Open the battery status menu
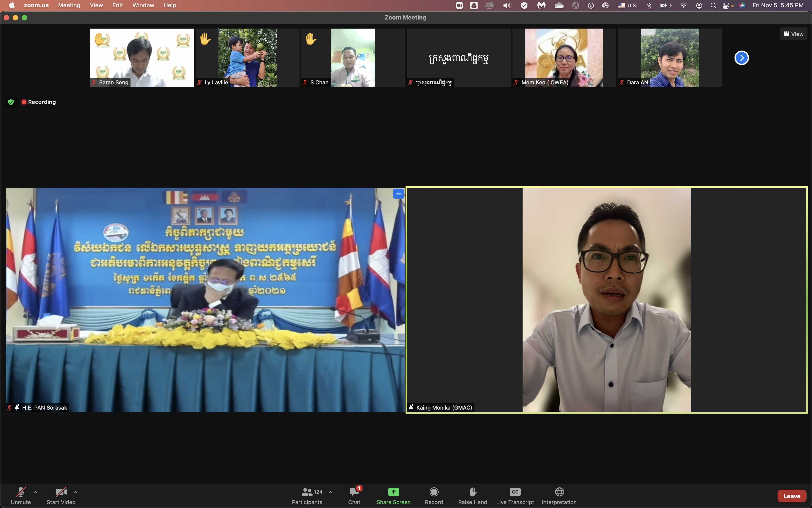The height and width of the screenshot is (508, 812). [x=666, y=5]
